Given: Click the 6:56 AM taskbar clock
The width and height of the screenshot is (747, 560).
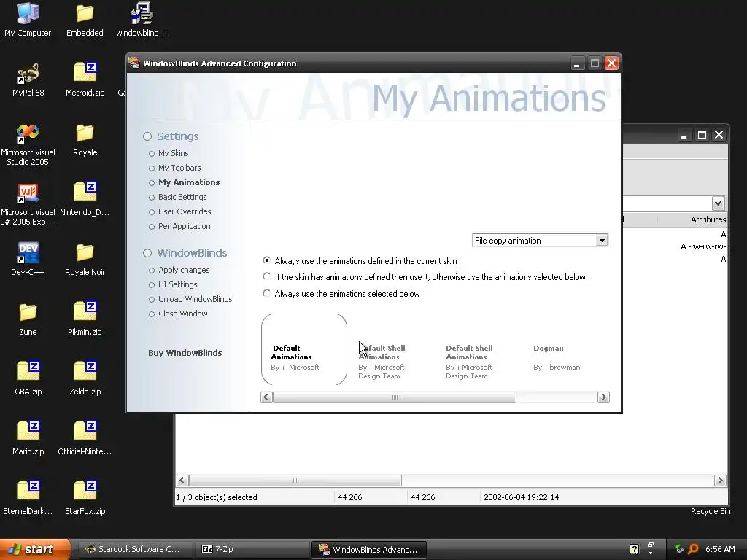Looking at the screenshot, I should click(x=720, y=549).
